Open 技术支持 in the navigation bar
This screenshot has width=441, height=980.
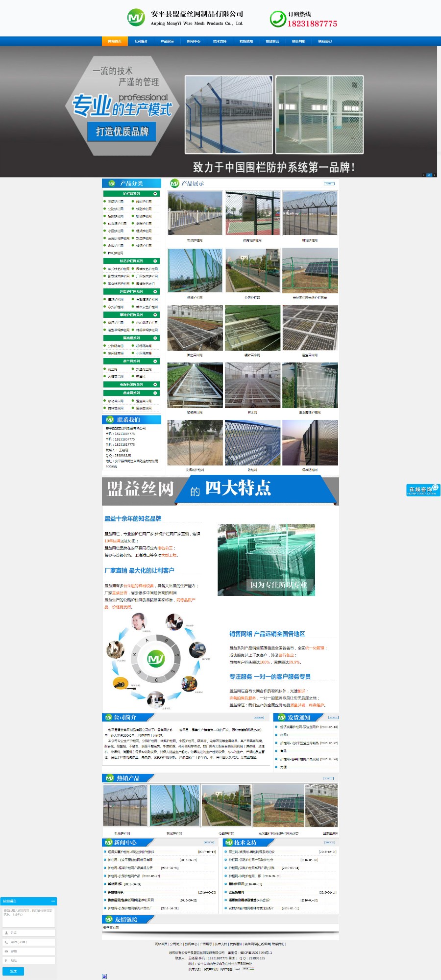pos(220,41)
